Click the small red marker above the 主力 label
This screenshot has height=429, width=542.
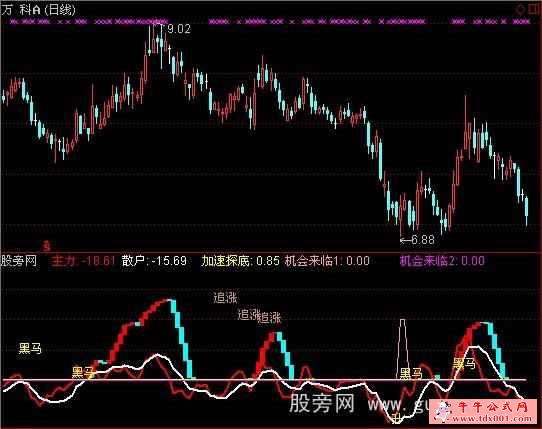click(47, 246)
